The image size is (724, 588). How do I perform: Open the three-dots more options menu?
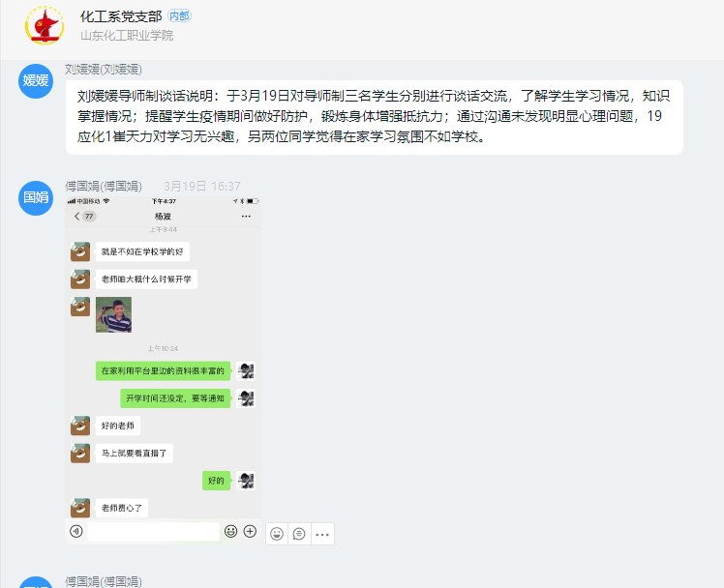[x=322, y=534]
